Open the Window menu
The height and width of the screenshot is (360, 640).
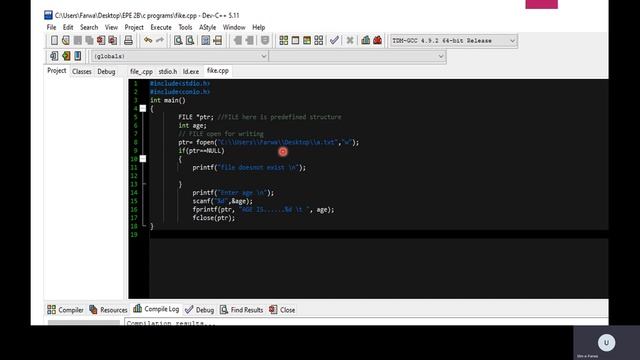click(x=234, y=27)
